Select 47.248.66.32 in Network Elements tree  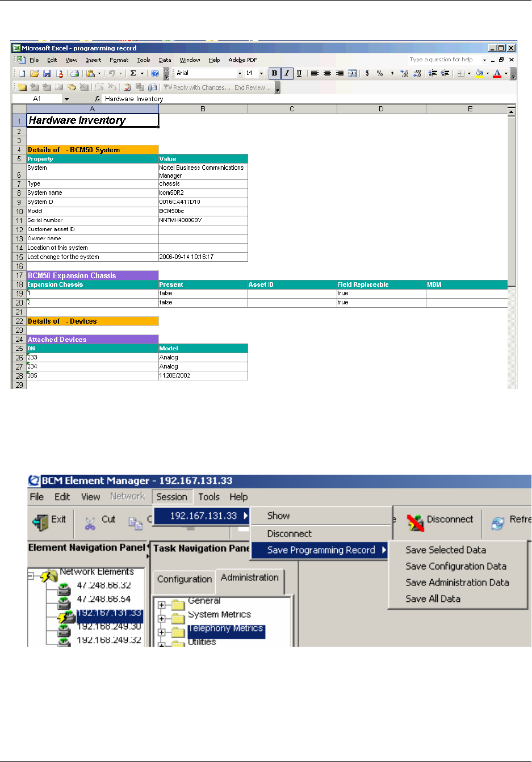coord(104,585)
